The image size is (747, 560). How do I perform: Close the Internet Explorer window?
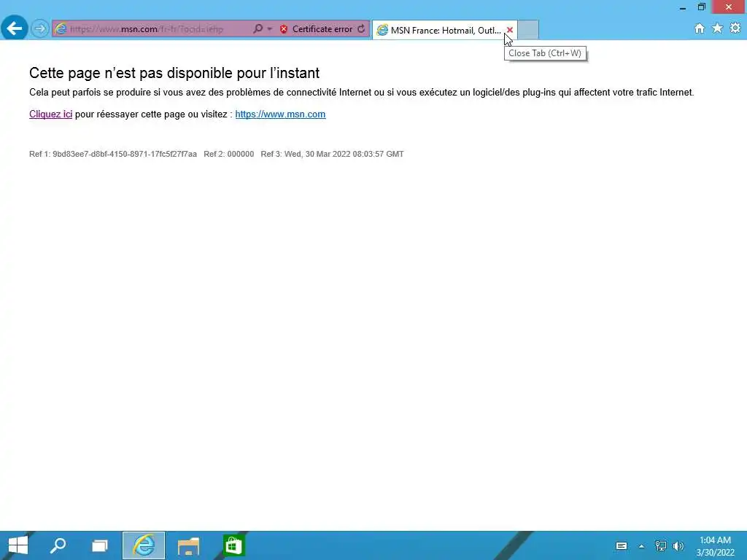pos(729,7)
